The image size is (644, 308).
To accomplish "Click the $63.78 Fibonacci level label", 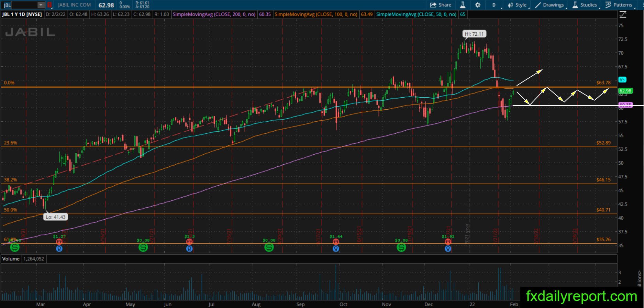I will [603, 82].
